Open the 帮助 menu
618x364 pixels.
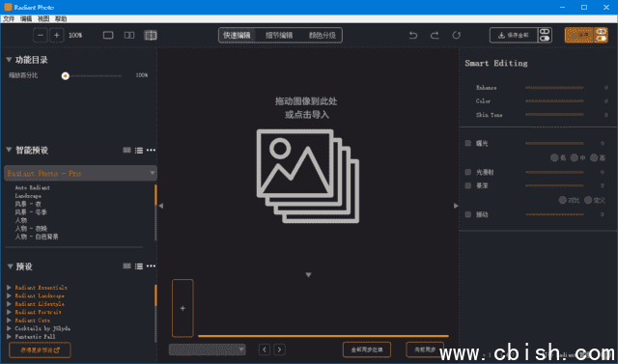[x=61, y=19]
